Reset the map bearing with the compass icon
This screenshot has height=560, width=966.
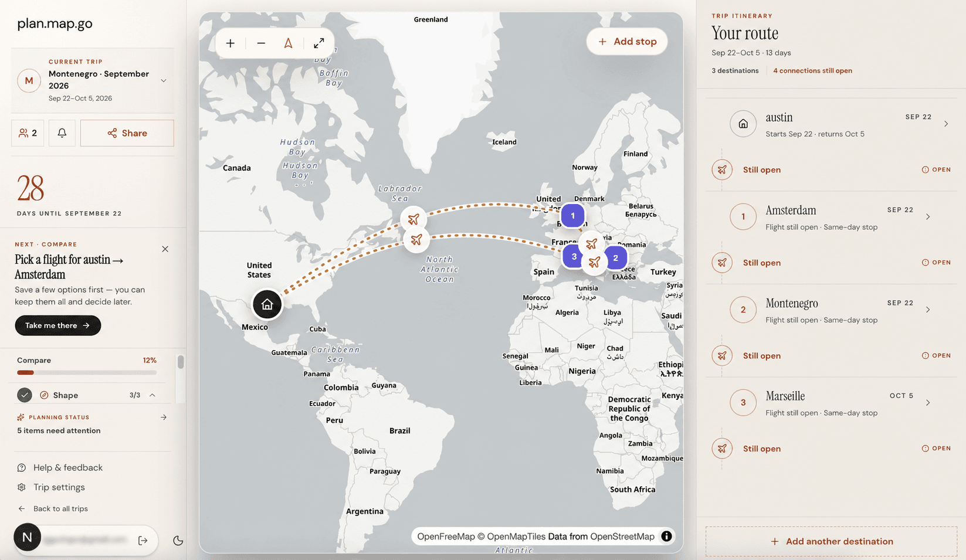289,43
